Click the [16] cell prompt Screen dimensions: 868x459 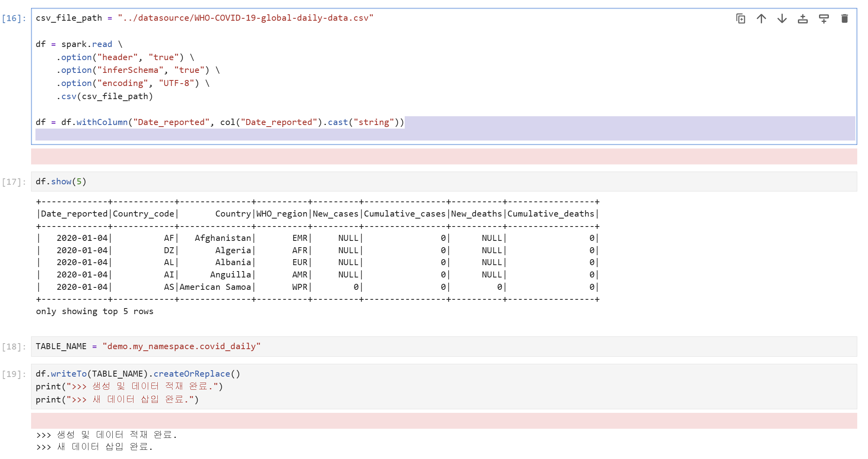point(14,18)
